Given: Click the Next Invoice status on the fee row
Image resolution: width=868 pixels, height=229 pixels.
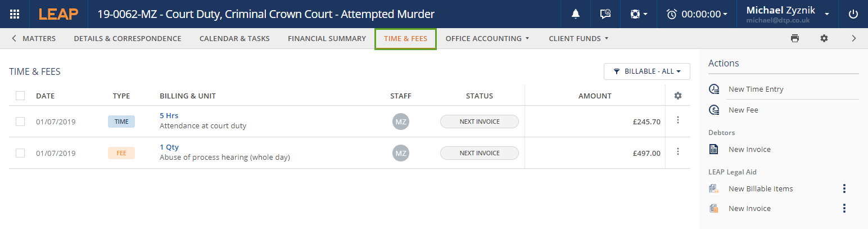Looking at the screenshot, I should (x=479, y=152).
